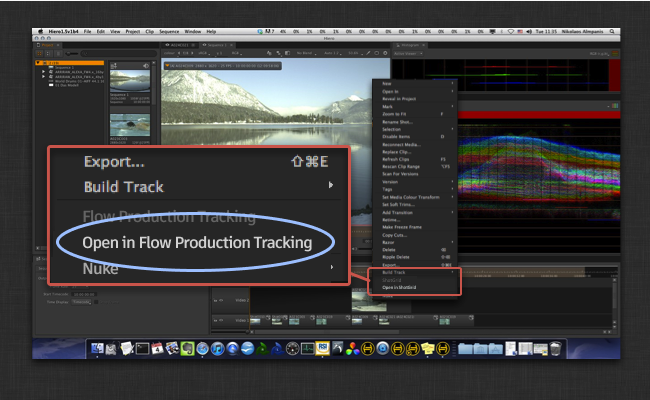Choose Ripple Delete in context menu

[x=415, y=257]
